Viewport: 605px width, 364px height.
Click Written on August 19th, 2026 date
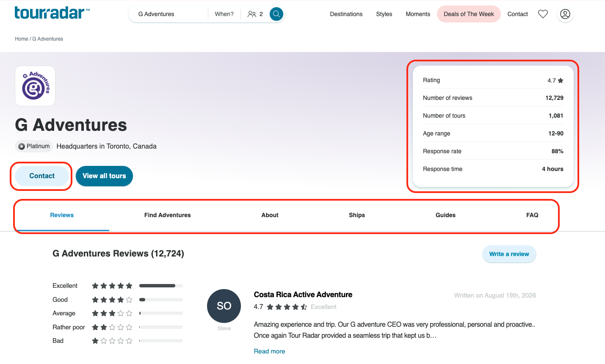[495, 295]
